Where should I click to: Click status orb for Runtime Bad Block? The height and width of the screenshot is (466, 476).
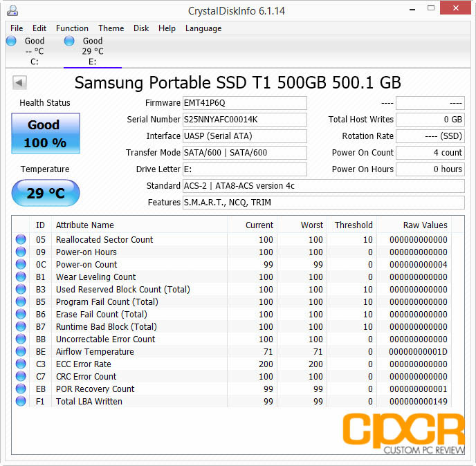point(21,326)
